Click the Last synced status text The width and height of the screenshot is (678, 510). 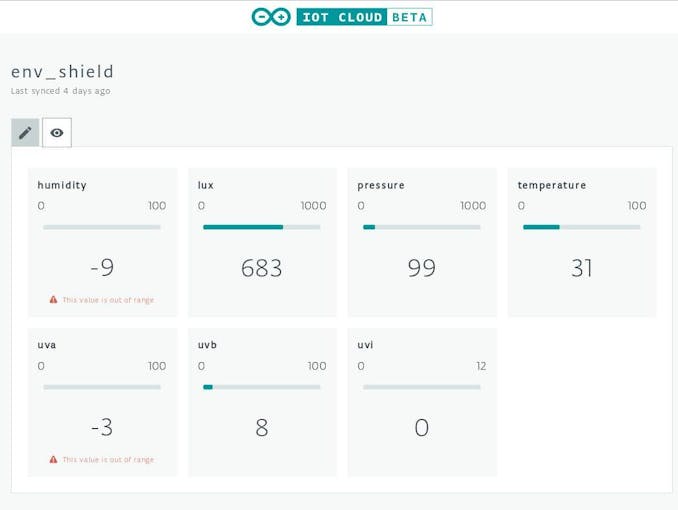[61, 91]
